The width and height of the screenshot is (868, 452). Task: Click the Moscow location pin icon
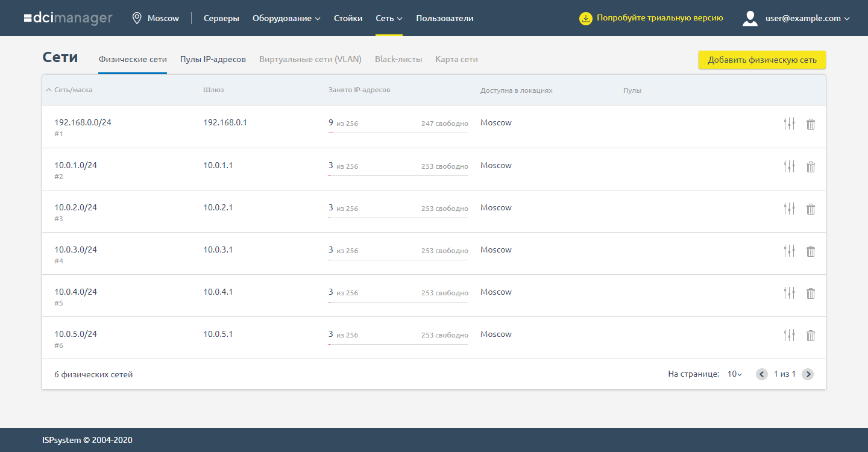[137, 18]
